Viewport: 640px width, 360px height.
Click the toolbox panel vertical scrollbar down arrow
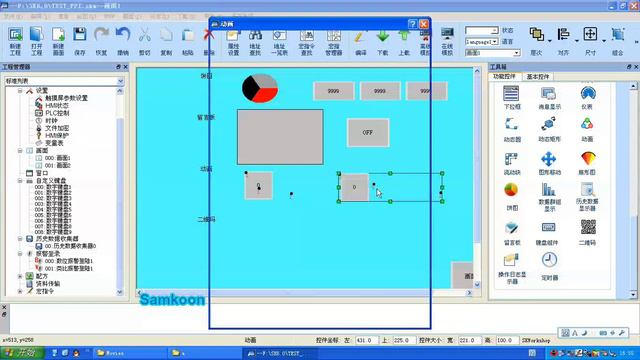(633, 294)
